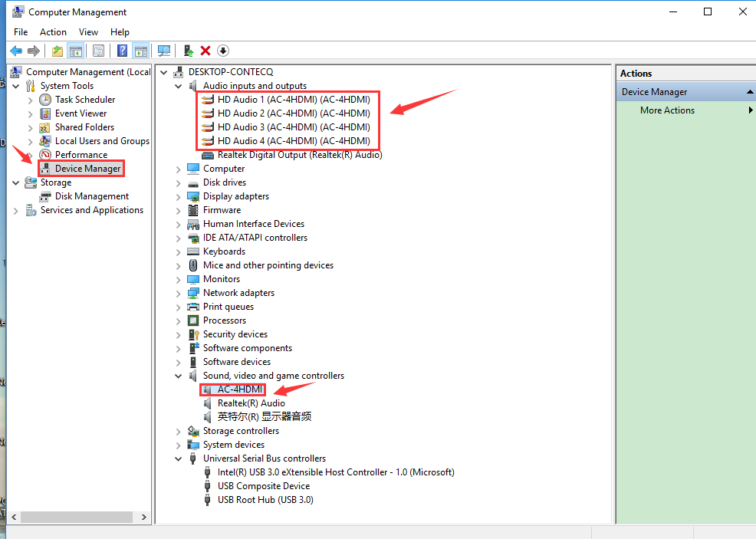756x539 pixels.
Task: Select the Performance icon
Action: tap(45, 155)
